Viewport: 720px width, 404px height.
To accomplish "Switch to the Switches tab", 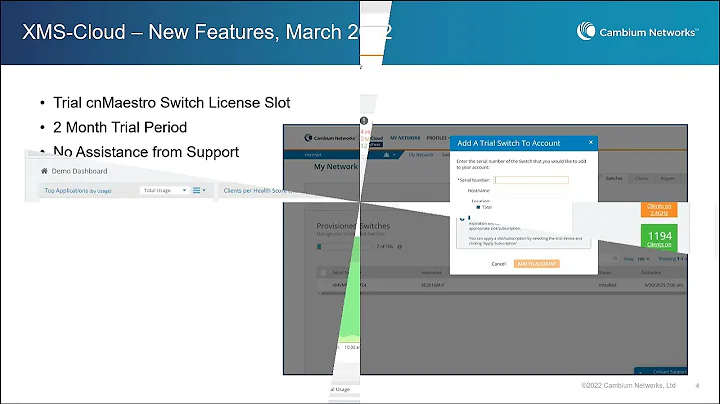I will pyautogui.click(x=614, y=178).
